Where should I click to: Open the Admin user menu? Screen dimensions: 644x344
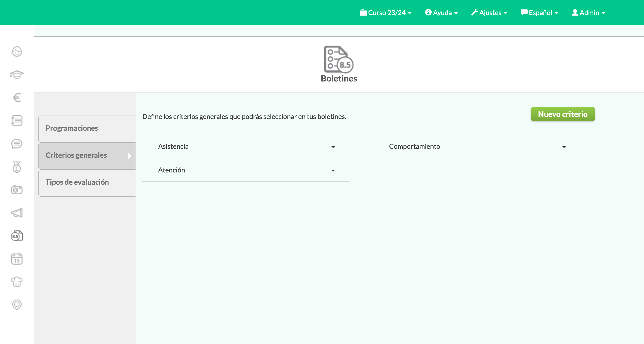588,13
